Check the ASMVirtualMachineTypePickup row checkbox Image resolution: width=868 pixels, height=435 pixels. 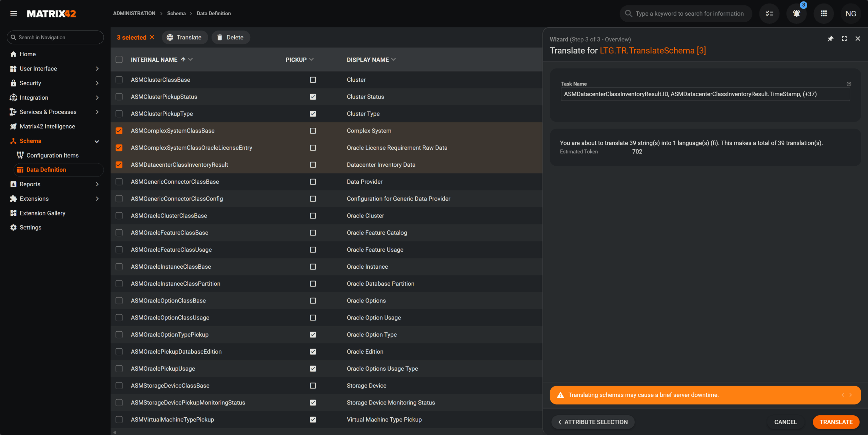[119, 420]
